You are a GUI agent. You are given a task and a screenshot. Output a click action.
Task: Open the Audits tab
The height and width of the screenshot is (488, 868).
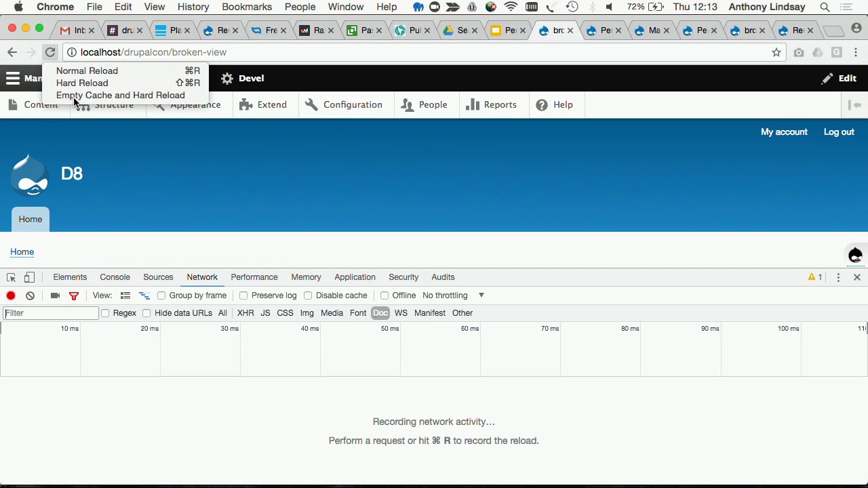tap(443, 277)
